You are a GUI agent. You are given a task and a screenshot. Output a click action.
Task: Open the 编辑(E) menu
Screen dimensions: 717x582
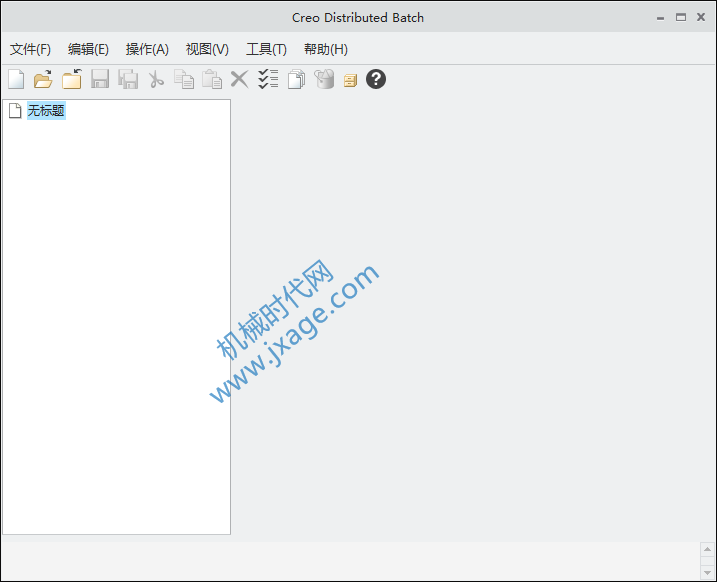[88, 49]
